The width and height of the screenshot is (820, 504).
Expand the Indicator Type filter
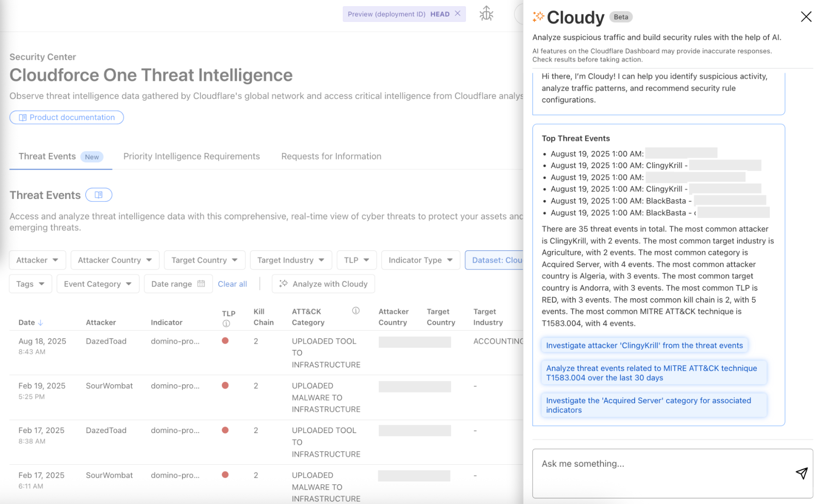pyautogui.click(x=420, y=260)
